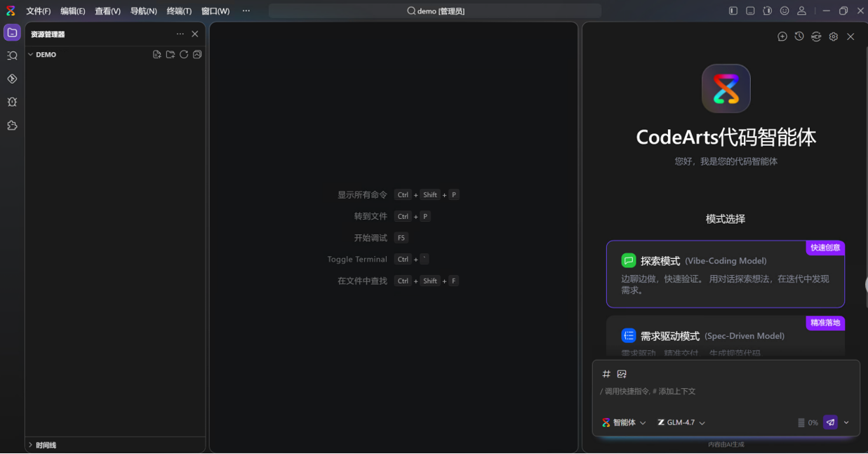Start a new chat conversation

782,36
